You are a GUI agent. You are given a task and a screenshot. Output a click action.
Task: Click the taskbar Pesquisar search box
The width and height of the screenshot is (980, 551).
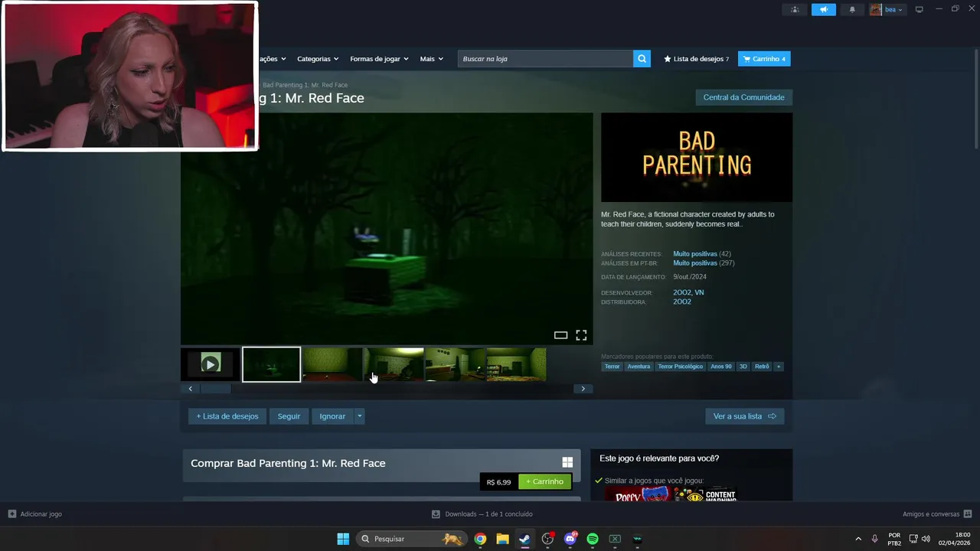coord(412,539)
